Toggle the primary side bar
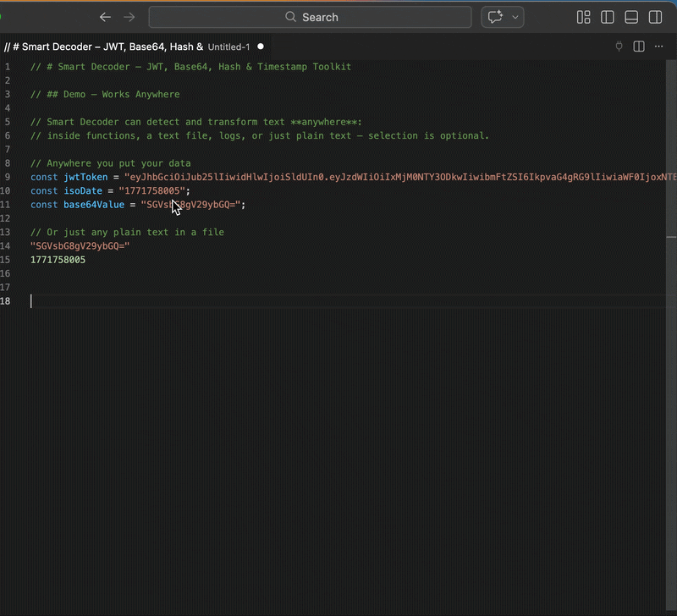 tap(608, 17)
